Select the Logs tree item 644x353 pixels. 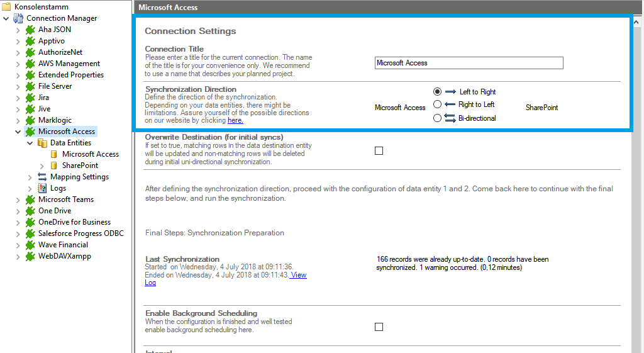(x=58, y=188)
